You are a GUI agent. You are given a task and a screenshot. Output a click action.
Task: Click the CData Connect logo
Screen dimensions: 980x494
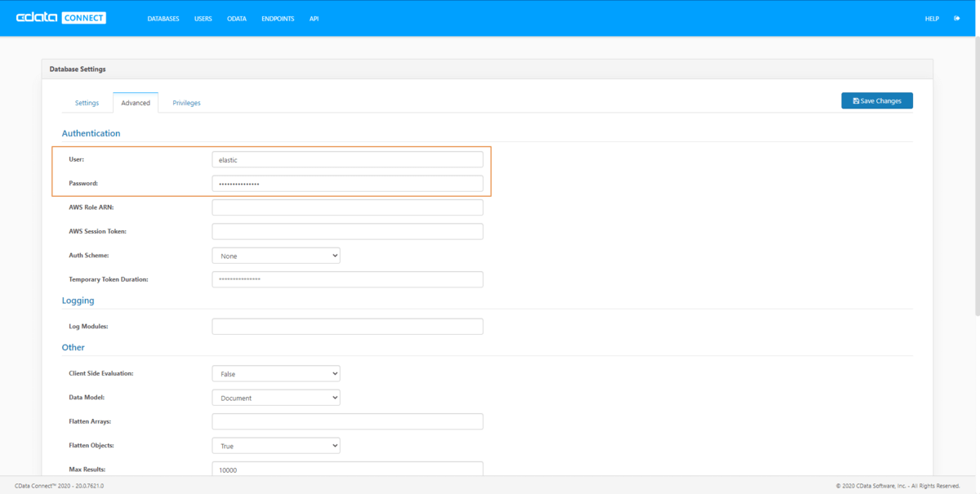coord(61,18)
